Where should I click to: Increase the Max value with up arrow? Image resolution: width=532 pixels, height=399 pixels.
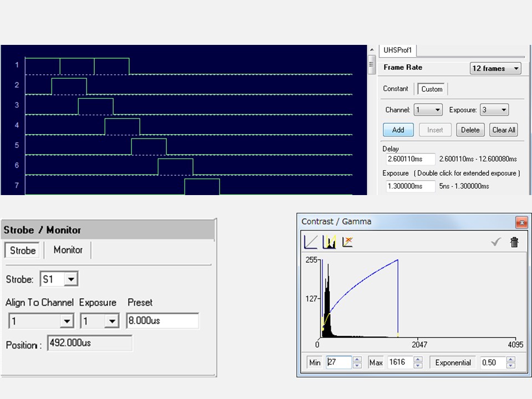tap(418, 359)
